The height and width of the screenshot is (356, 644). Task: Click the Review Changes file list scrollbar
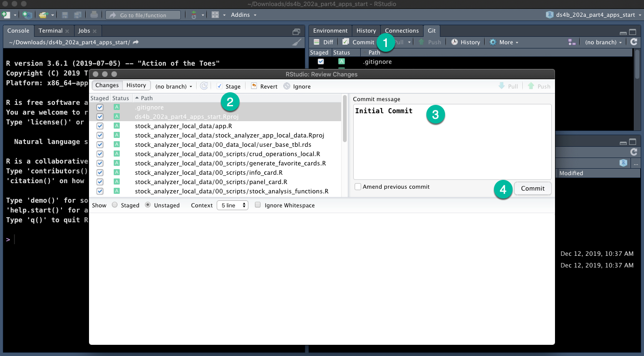click(x=345, y=119)
